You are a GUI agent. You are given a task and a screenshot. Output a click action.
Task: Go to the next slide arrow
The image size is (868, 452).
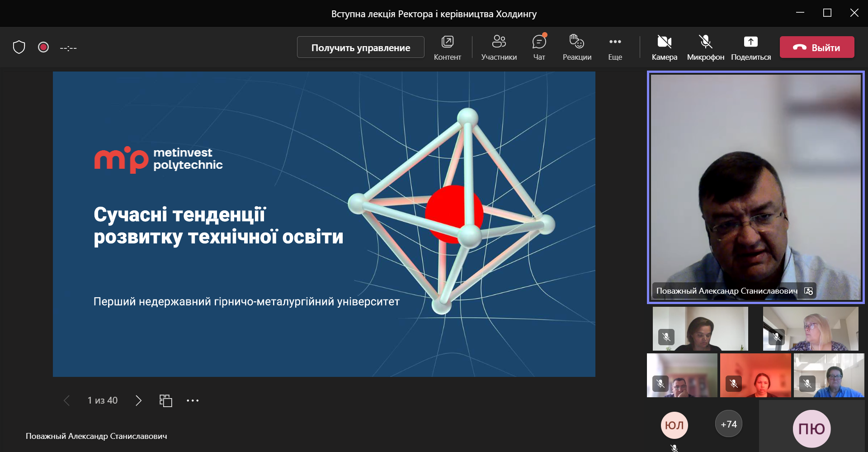coord(138,400)
